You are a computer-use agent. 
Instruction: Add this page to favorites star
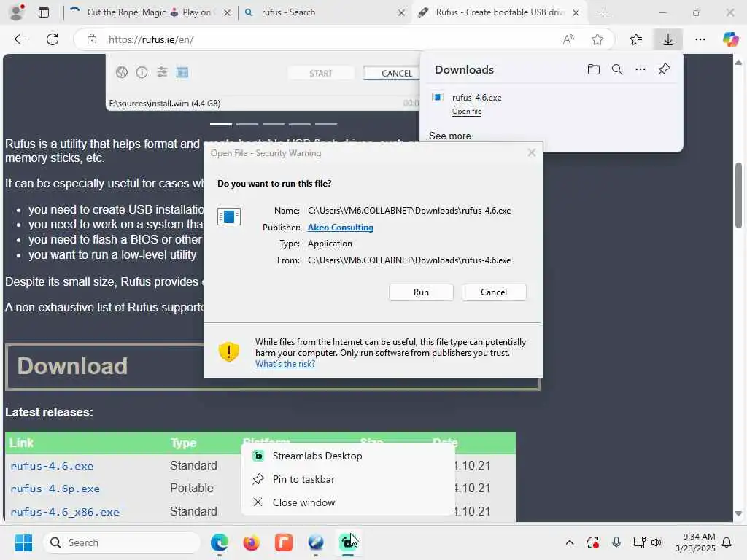597,39
